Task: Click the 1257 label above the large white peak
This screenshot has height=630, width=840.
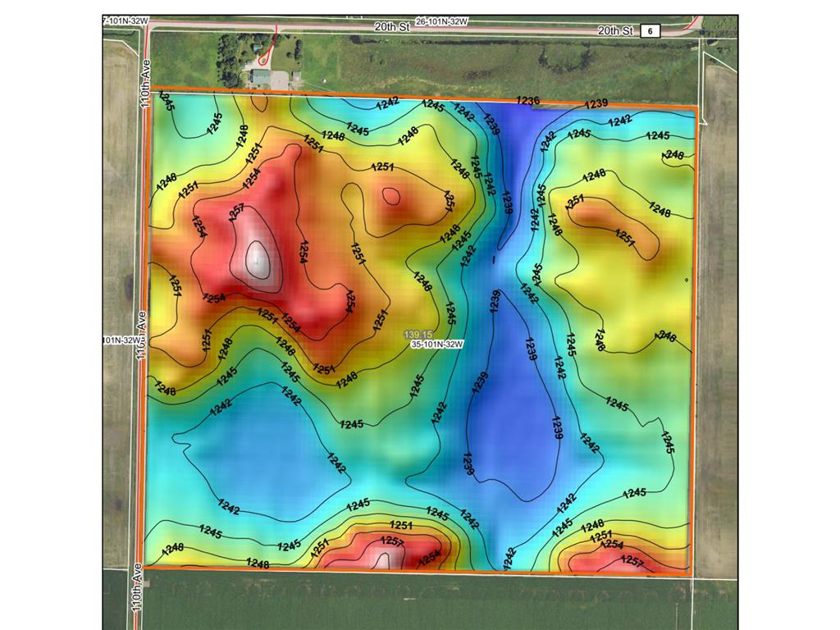Action: tap(236, 212)
